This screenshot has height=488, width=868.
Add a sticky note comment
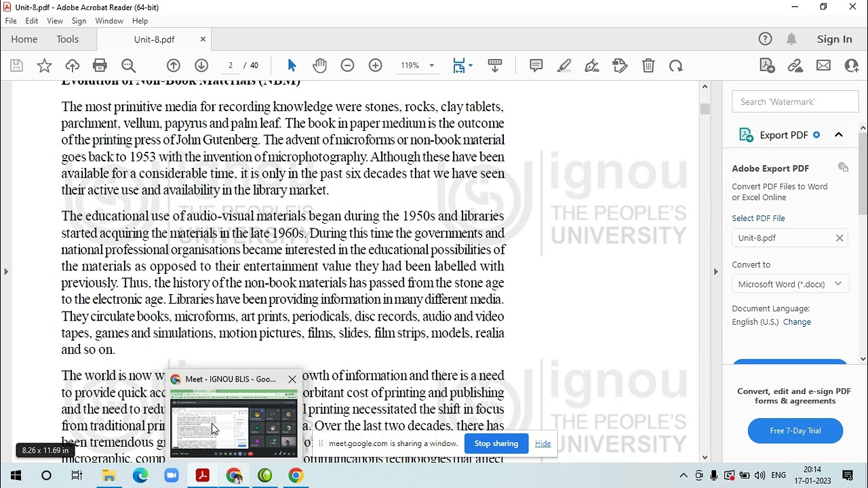click(x=536, y=66)
